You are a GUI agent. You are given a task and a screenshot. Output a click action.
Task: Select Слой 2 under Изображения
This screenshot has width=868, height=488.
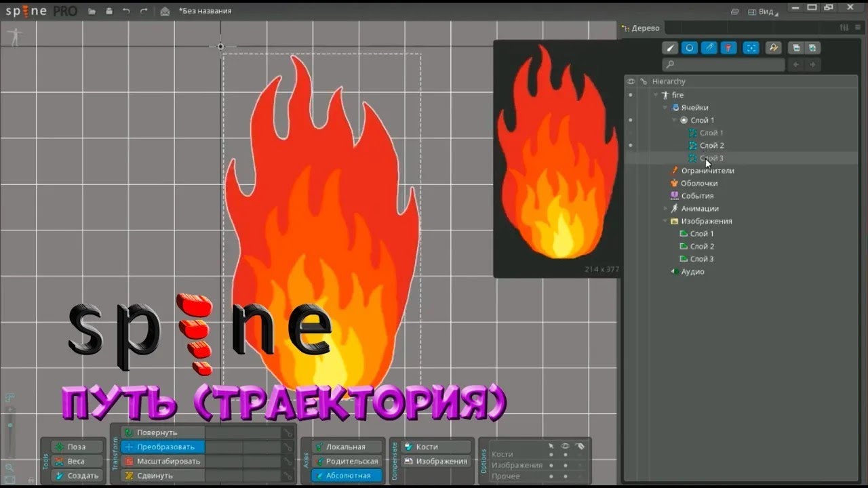pos(702,246)
